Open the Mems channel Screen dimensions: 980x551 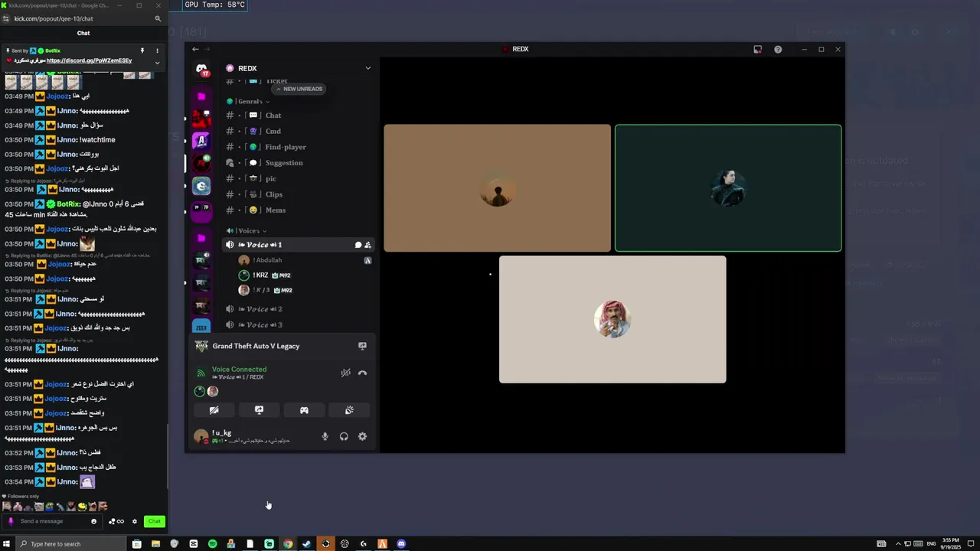click(299, 210)
